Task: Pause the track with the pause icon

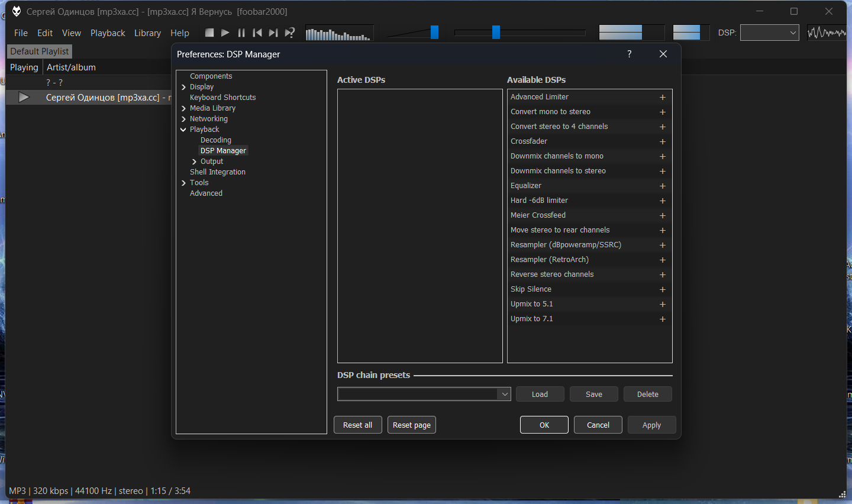Action: 241,33
